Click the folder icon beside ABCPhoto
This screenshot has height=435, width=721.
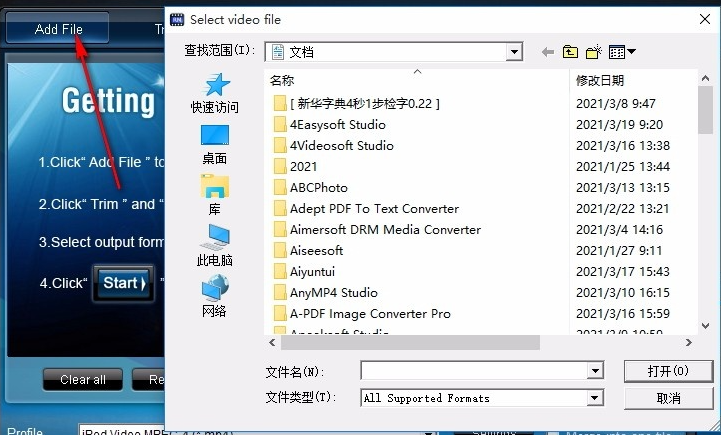[x=280, y=188]
